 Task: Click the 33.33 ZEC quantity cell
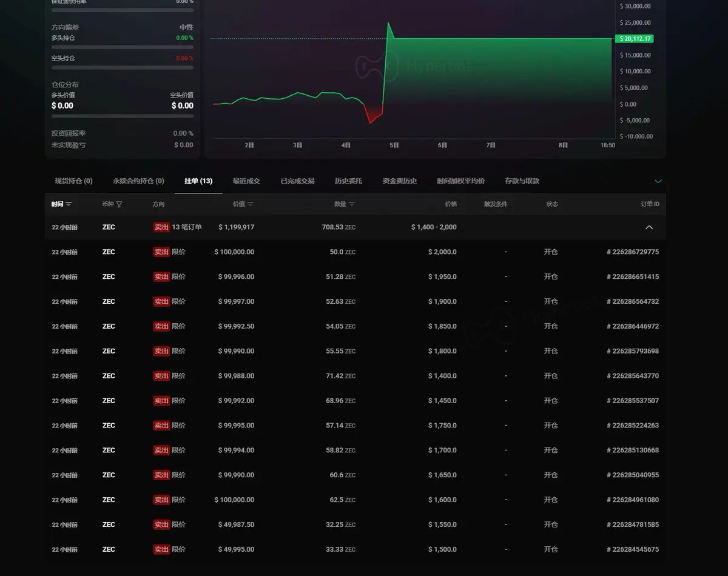[x=340, y=549]
